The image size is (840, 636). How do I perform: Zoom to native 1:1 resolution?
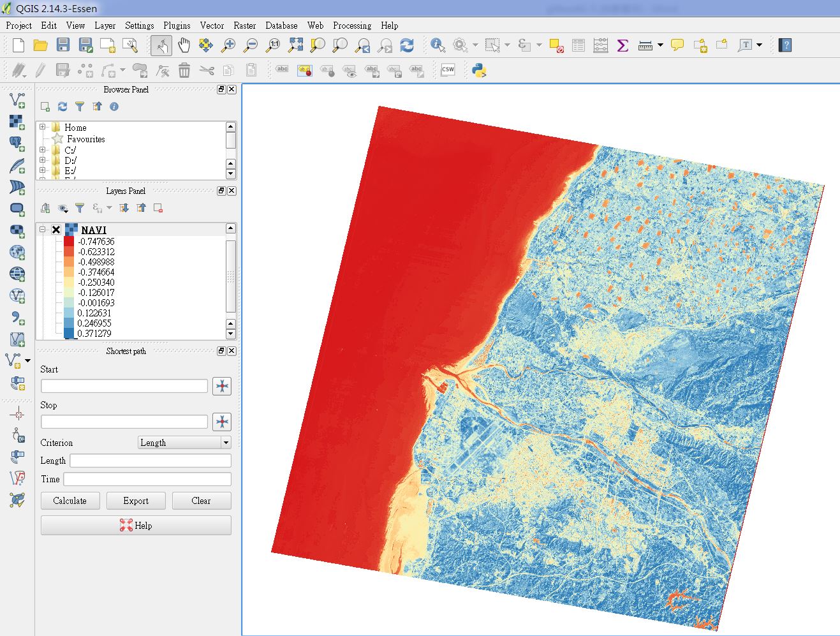click(273, 45)
